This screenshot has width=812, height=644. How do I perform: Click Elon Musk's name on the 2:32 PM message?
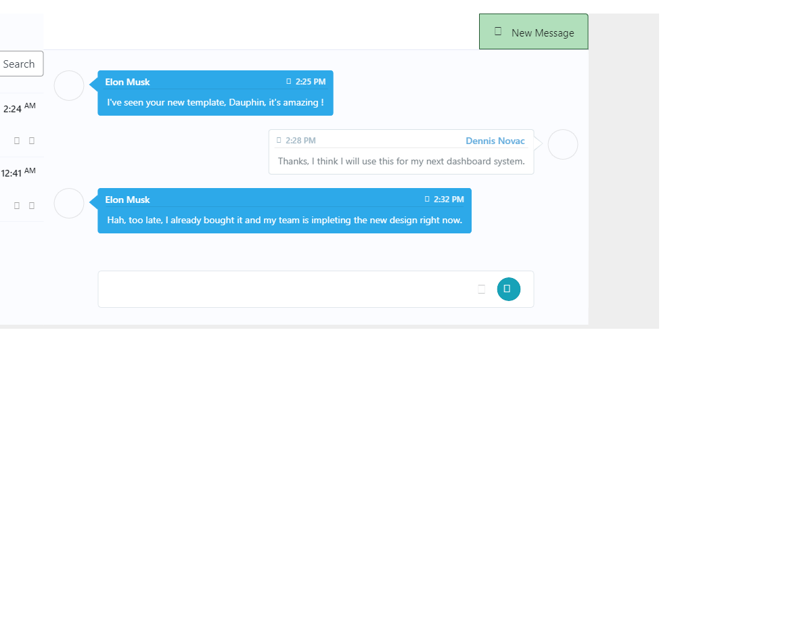pyautogui.click(x=127, y=200)
